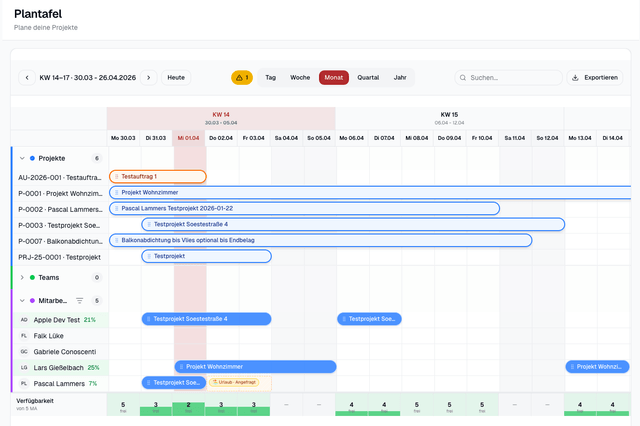Focus the Suchen search field
Viewport: 640px width, 426px height.
point(510,77)
